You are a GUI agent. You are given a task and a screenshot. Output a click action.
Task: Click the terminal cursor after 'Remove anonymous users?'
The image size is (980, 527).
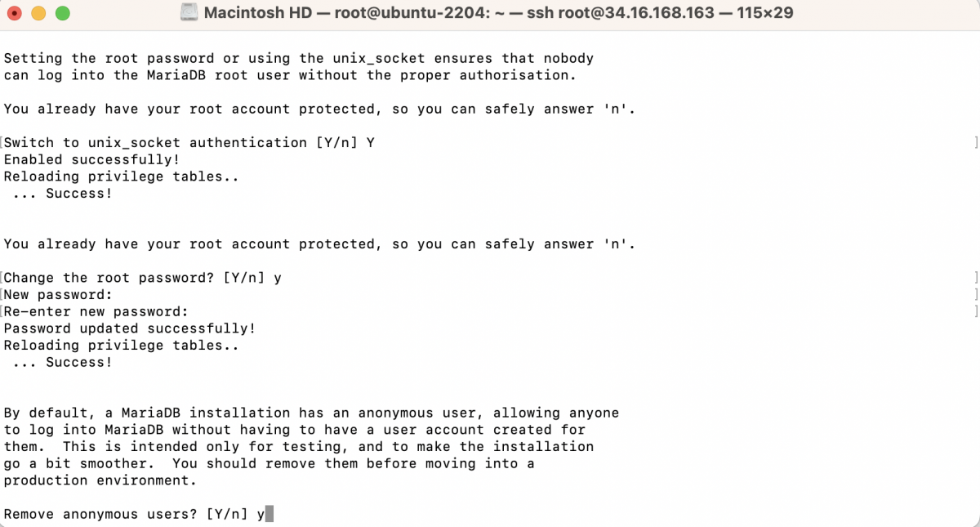[x=269, y=514]
